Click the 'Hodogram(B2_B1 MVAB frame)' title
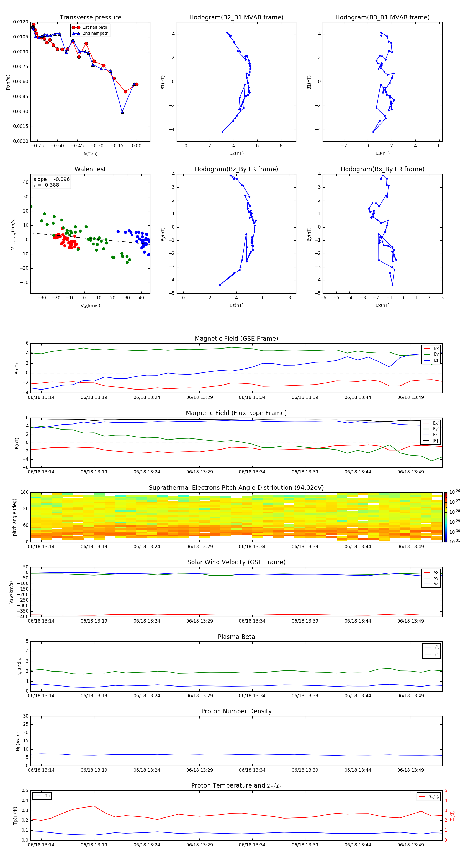The image size is (473, 868). (x=236, y=18)
